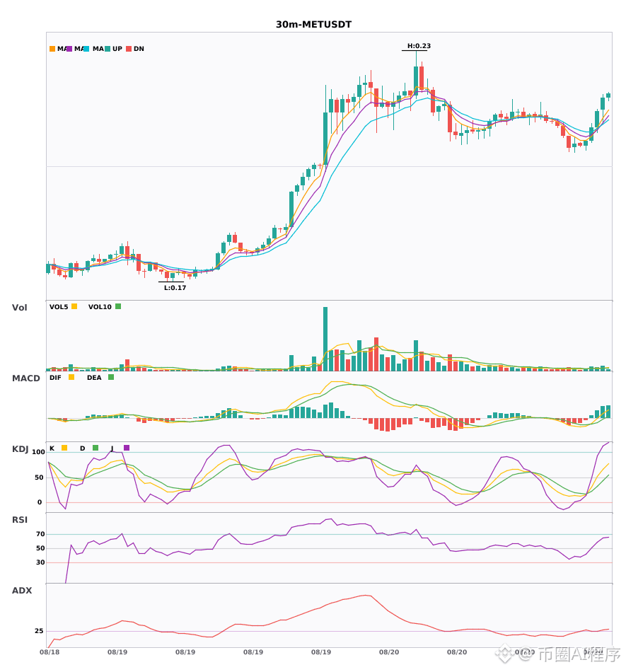The width and height of the screenshot is (626, 672).
Task: Click the RSI panel label
Action: click(20, 520)
